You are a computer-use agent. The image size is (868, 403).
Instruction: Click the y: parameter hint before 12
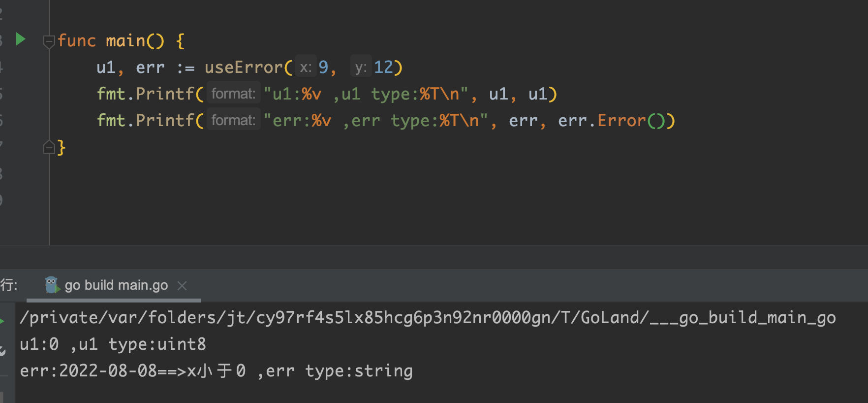click(x=360, y=67)
